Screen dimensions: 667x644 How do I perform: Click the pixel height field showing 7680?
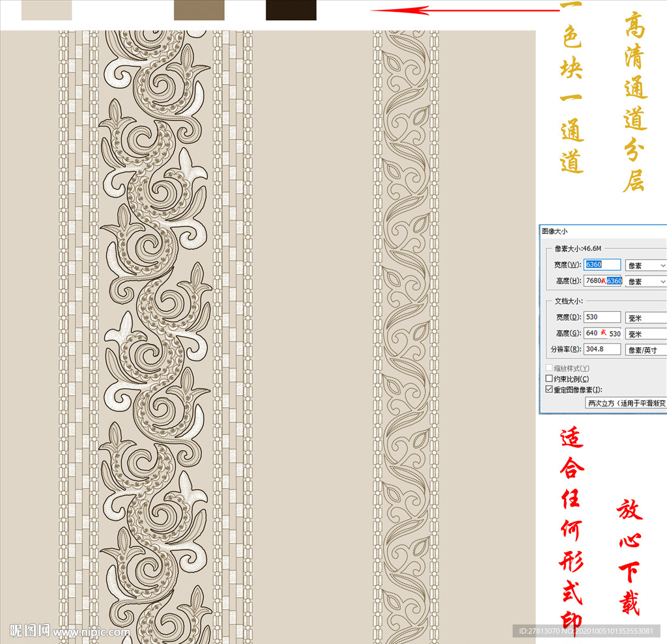[603, 281]
